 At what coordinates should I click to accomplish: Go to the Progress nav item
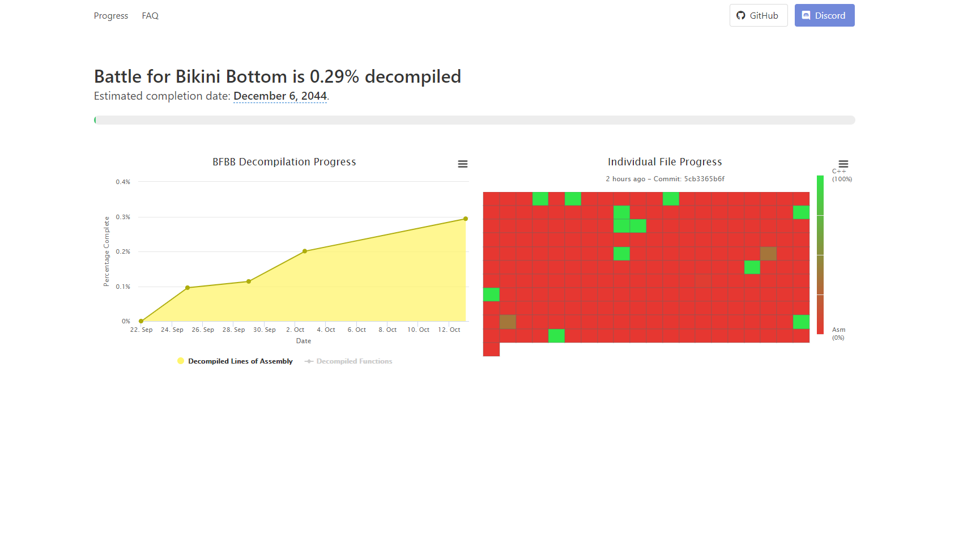pyautogui.click(x=111, y=16)
